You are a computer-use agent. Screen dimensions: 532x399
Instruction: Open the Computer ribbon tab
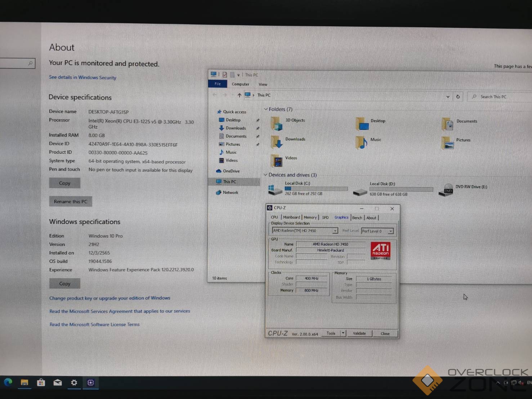point(240,84)
